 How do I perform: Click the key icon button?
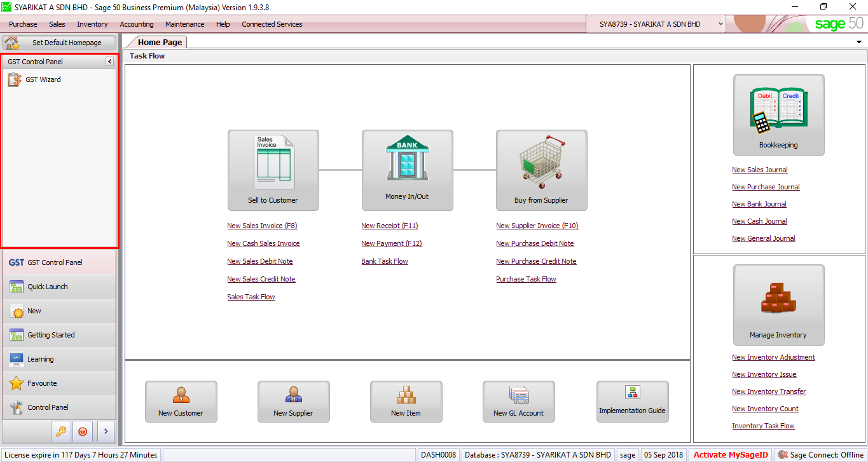coord(61,431)
